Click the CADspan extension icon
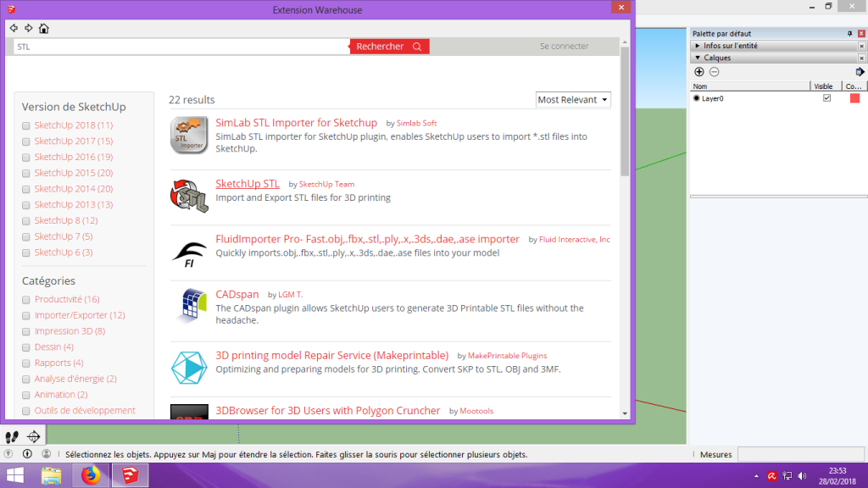Image resolution: width=868 pixels, height=488 pixels. [191, 305]
